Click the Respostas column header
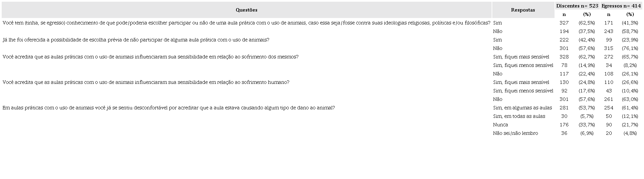Viewport: 644px width, 179px height. [523, 10]
